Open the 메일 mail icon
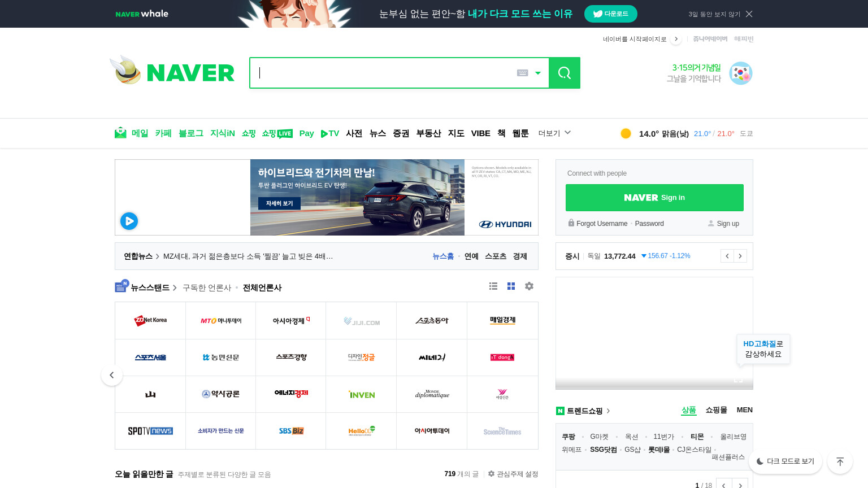The height and width of the screenshot is (488, 868). tap(120, 133)
